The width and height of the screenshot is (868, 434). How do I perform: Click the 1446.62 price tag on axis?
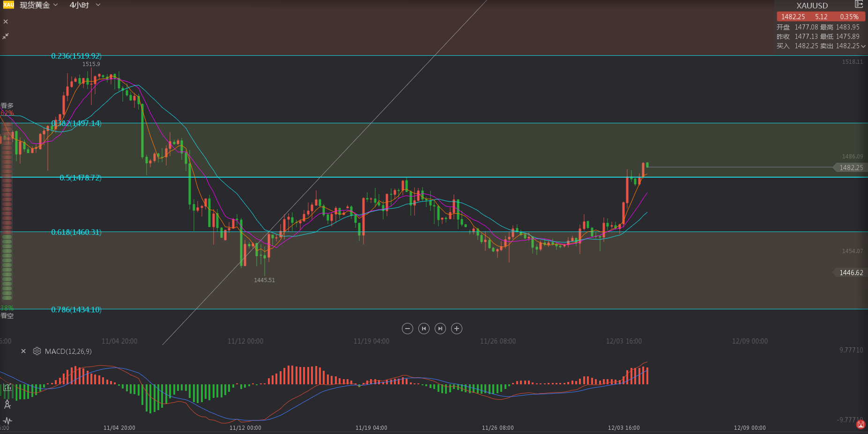[x=850, y=272]
